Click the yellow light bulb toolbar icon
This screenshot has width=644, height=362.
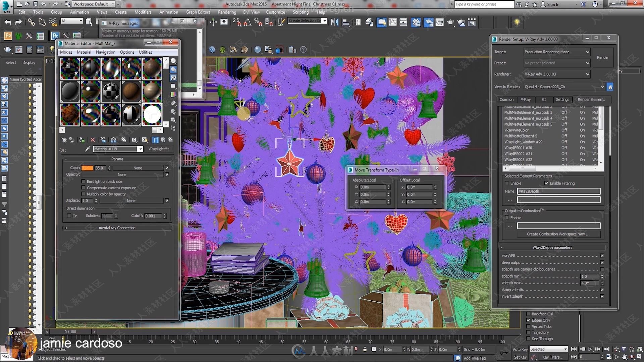(x=517, y=22)
